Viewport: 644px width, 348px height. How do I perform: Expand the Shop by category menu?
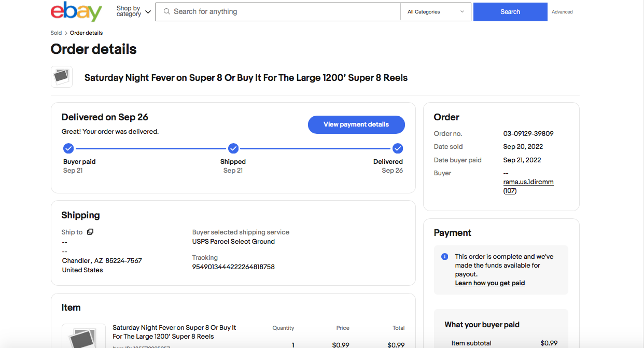click(133, 11)
